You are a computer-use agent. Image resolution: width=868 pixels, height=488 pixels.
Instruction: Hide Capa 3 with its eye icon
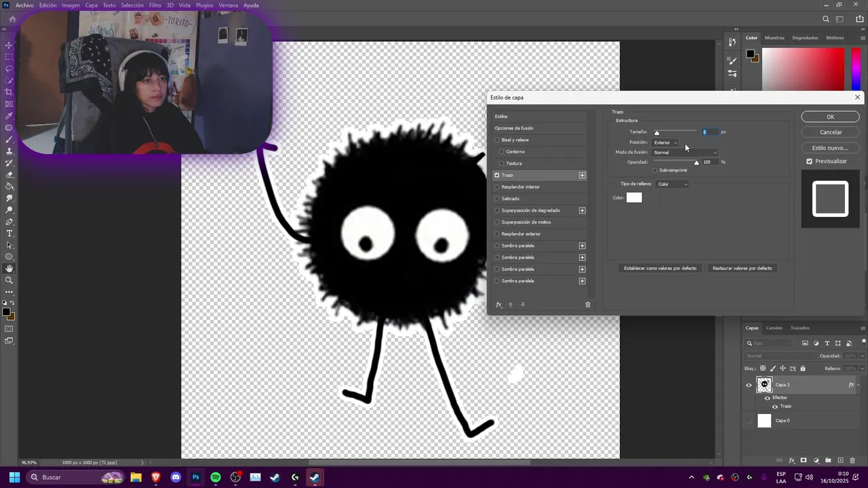pyautogui.click(x=749, y=385)
